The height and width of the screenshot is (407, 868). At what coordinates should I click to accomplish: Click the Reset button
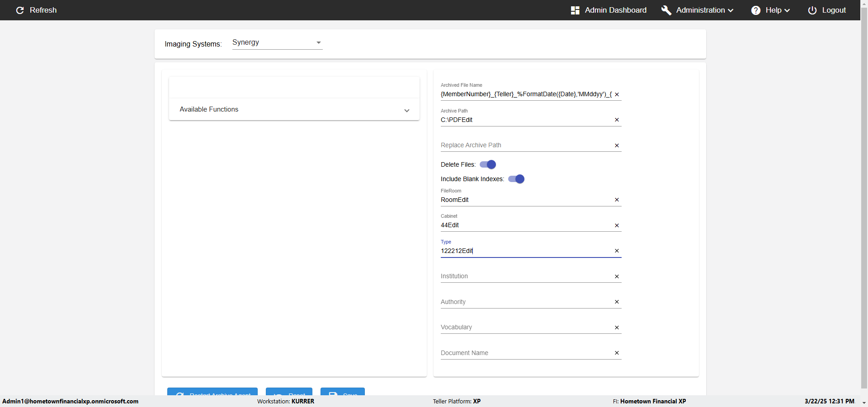(x=289, y=392)
